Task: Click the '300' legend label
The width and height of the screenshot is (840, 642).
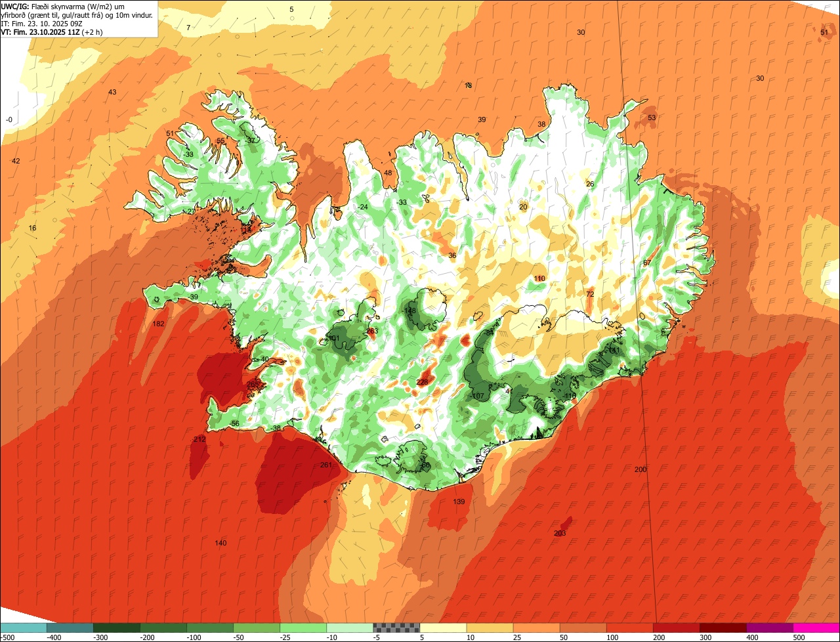Action: click(x=705, y=637)
